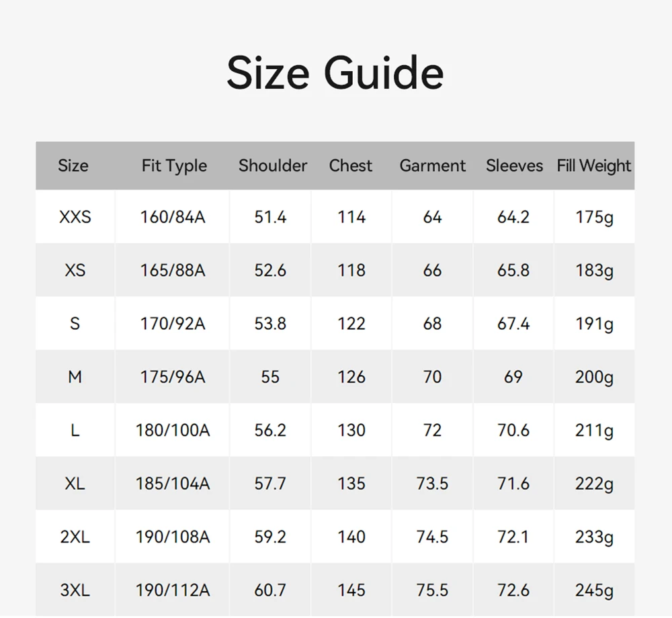Viewport: 672px width, 618px height.
Task: Click the Chest column header
Action: (351, 166)
